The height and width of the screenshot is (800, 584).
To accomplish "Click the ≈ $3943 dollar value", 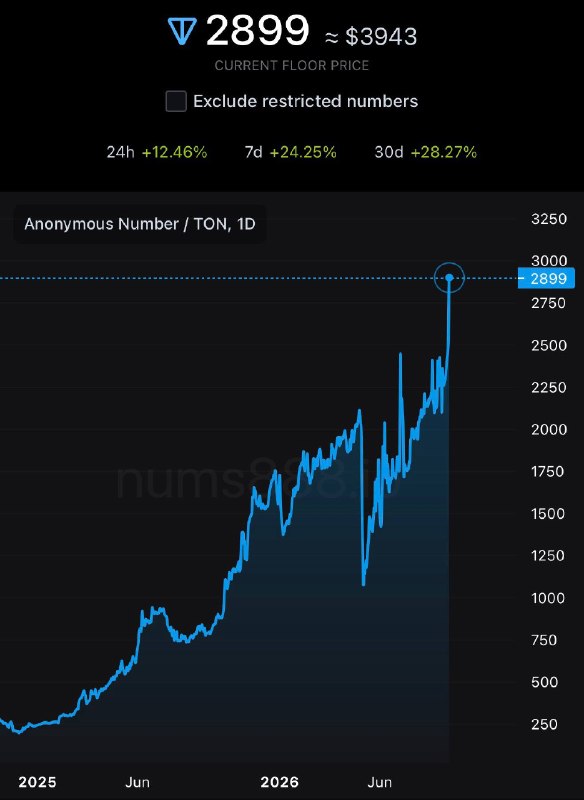I will coord(371,36).
